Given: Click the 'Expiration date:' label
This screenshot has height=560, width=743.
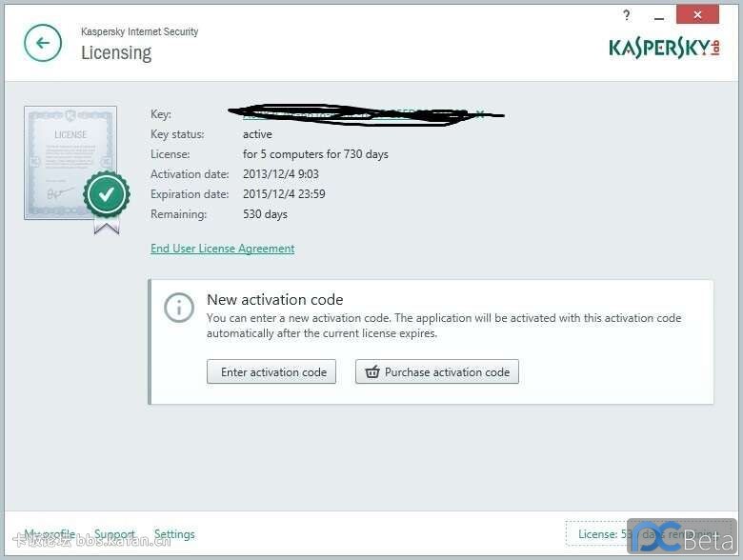Looking at the screenshot, I should [x=190, y=193].
